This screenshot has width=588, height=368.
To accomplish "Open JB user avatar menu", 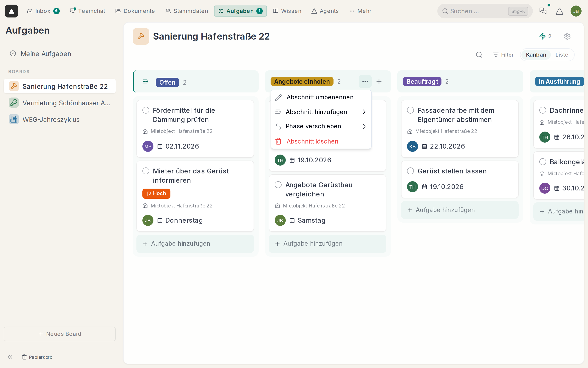I will (x=576, y=11).
